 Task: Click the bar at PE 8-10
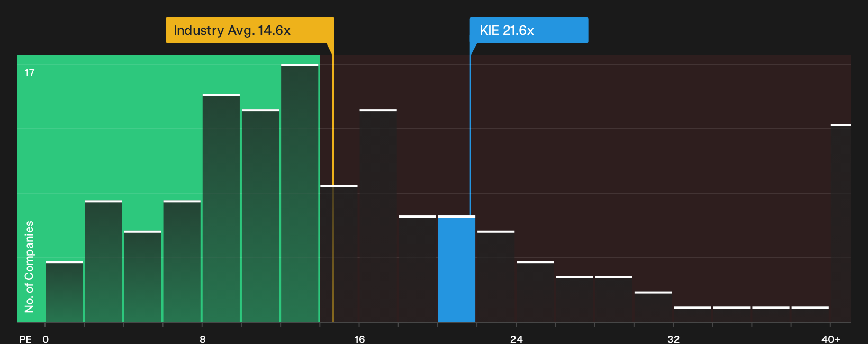click(221, 208)
